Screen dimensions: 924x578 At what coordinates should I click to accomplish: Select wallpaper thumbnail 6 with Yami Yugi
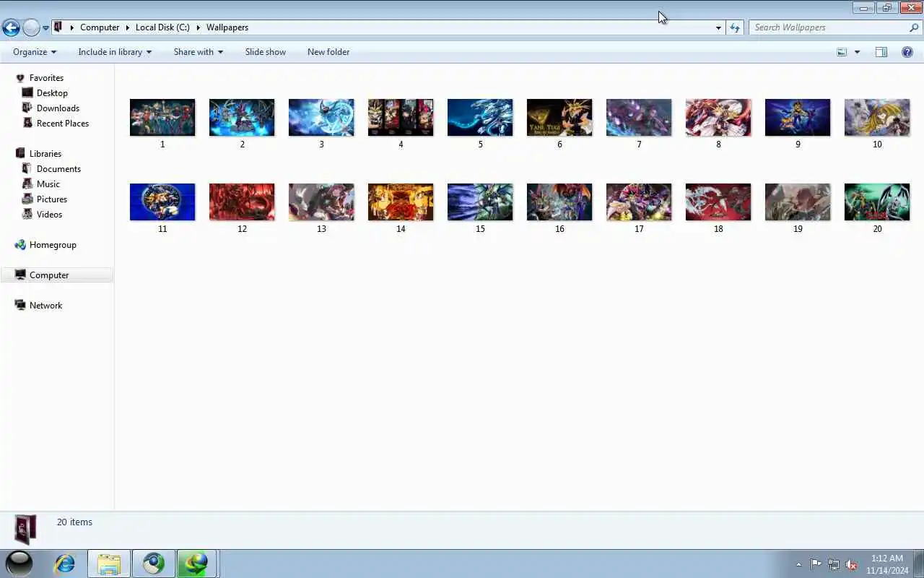click(559, 118)
